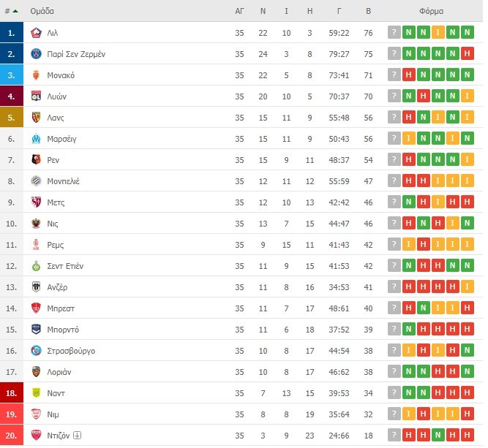Screen dimensions: 488x448
Task: Click the maroon position 4 badge
Action: coord(11,96)
